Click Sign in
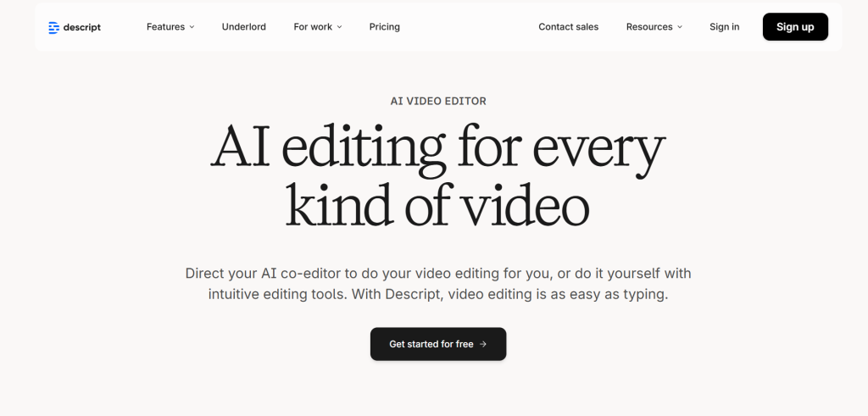The image size is (868, 416). pyautogui.click(x=724, y=27)
